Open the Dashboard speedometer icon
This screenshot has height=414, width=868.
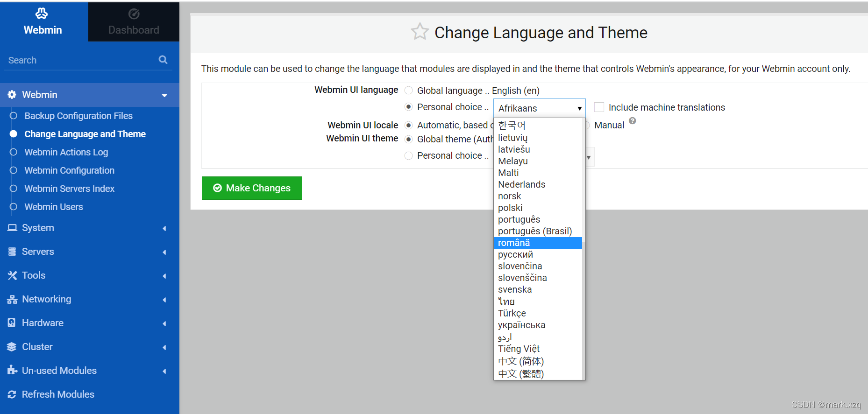point(134,14)
